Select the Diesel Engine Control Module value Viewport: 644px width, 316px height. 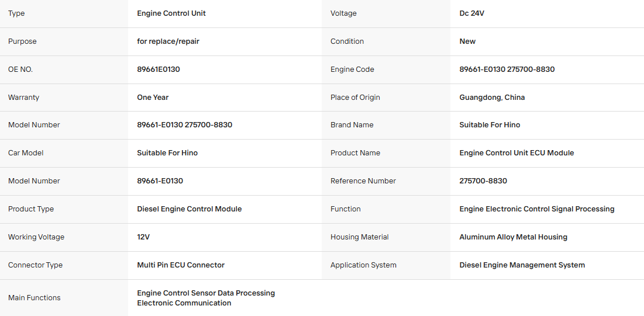point(190,209)
